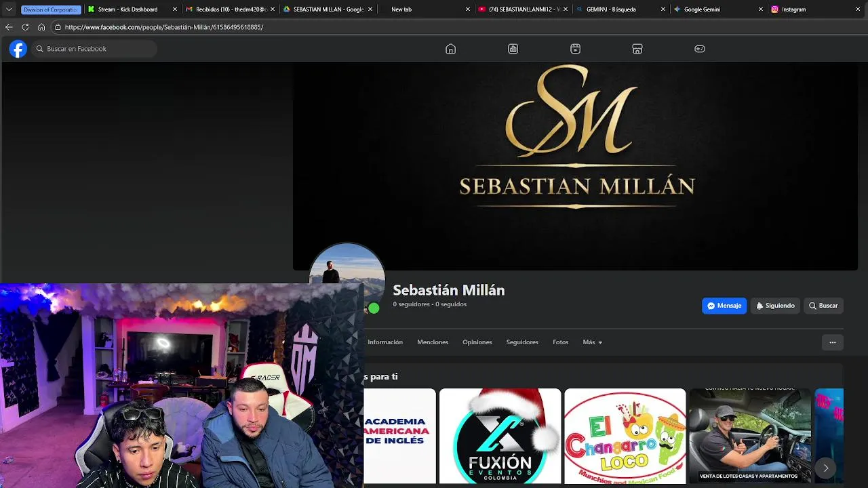Click the Sebastián Millán profile name
Viewport: 868px width, 488px height.
(449, 290)
